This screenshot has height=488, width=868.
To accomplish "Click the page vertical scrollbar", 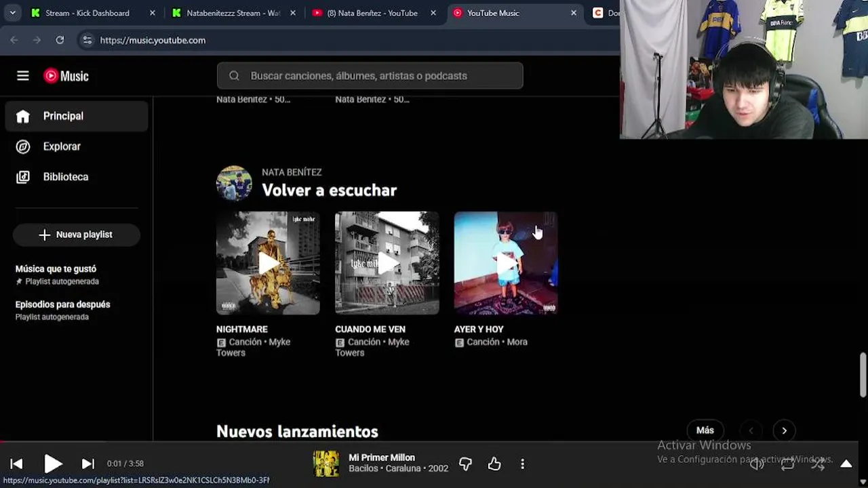I will (x=863, y=374).
